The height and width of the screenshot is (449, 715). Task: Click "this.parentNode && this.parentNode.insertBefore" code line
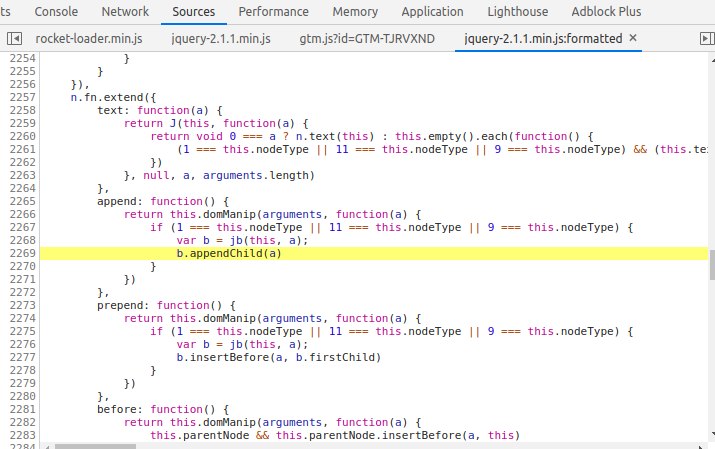coord(335,435)
